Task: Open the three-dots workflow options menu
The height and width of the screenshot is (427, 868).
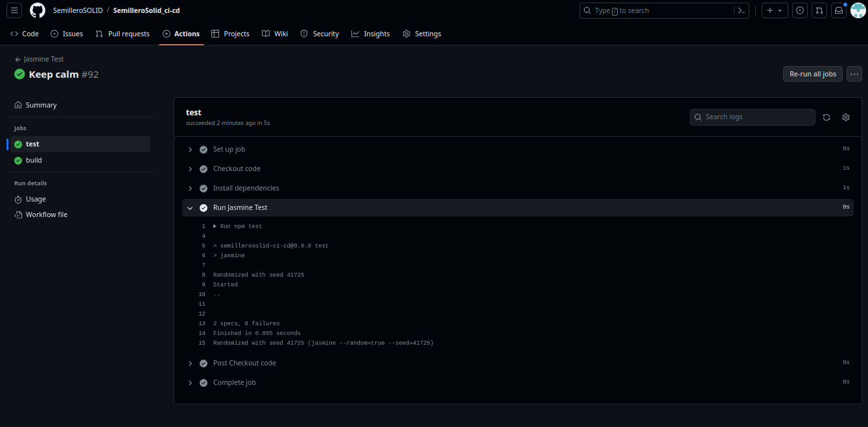Action: (x=854, y=74)
